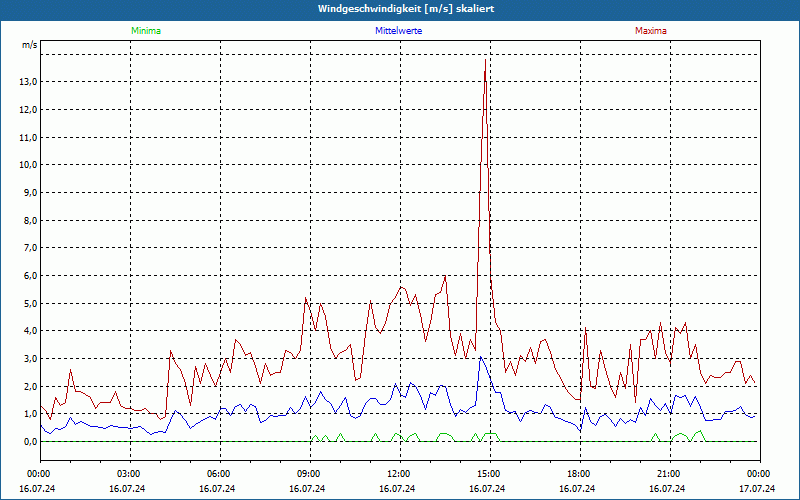Click the 13,0 y-axis value
Viewport: 800px width, 500px height.
tap(29, 82)
